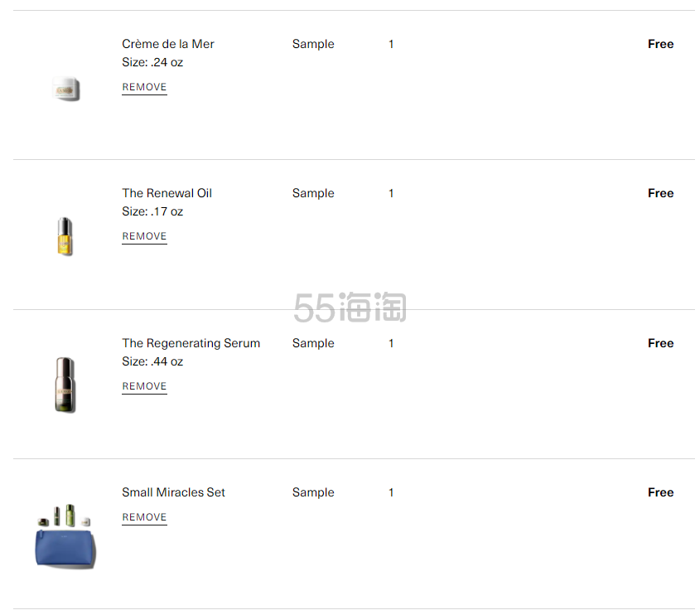Click the Size .24 oz text

152,62
